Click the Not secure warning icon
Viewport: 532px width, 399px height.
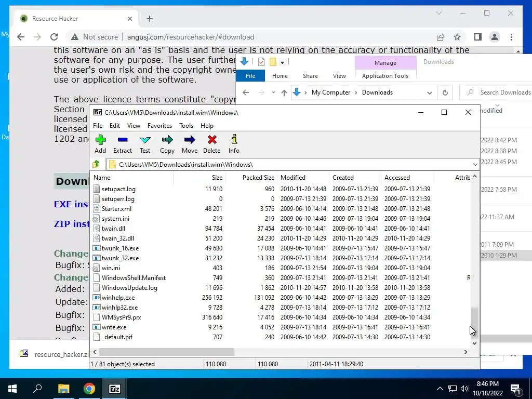(75, 37)
